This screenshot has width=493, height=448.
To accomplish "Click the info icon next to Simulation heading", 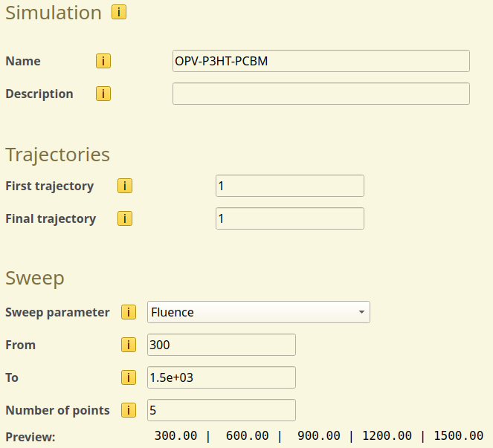I will (x=118, y=13).
